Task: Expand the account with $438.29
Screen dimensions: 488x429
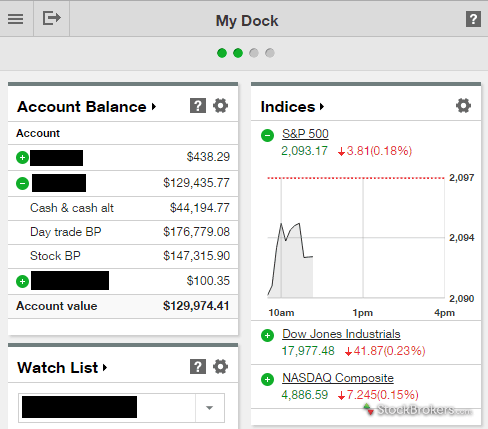Action: [x=22, y=157]
